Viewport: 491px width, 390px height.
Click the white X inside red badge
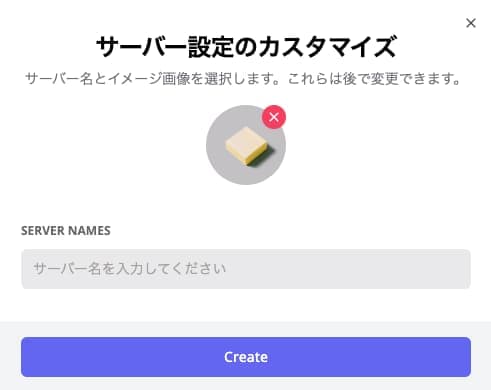[x=274, y=117]
